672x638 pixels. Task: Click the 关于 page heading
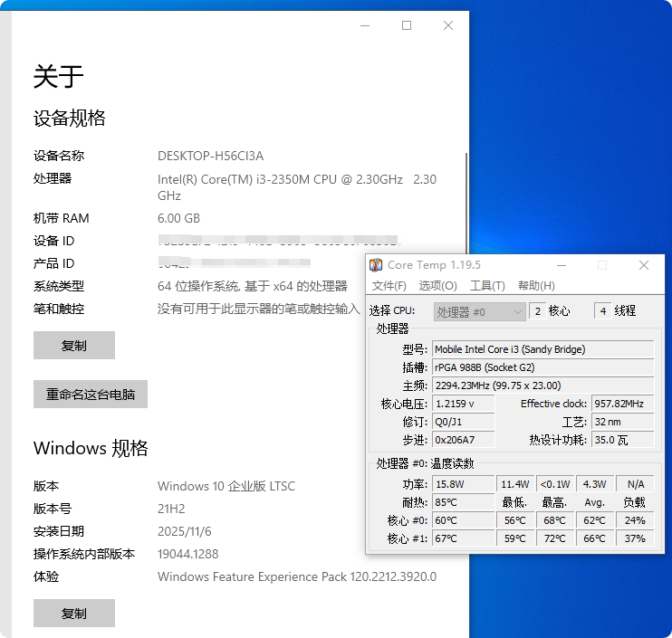point(58,76)
